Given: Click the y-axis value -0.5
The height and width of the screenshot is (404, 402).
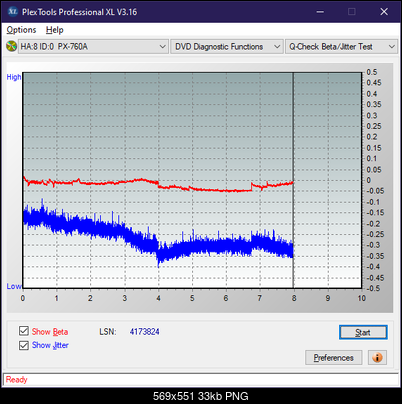Looking at the screenshot, I should pos(373,288).
